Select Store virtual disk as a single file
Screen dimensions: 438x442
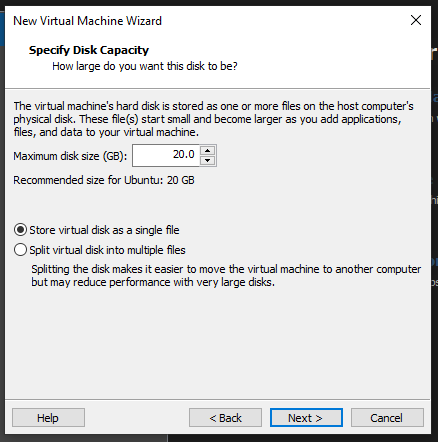click(x=20, y=230)
